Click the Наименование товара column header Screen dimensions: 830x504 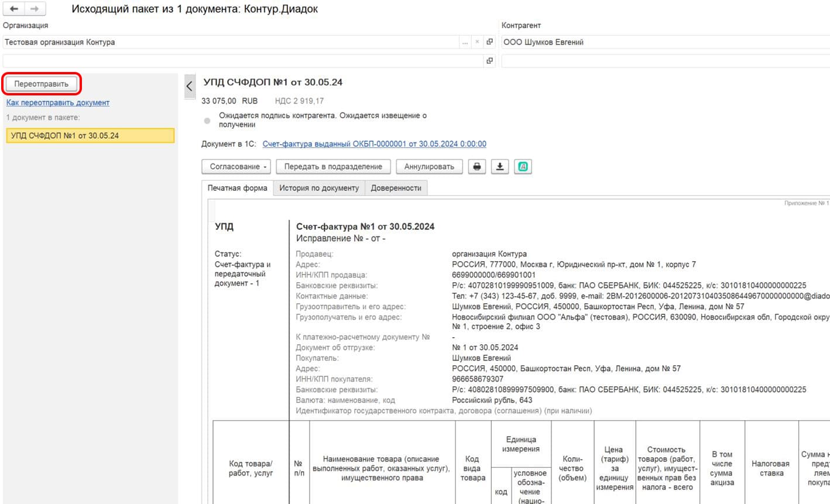click(381, 468)
